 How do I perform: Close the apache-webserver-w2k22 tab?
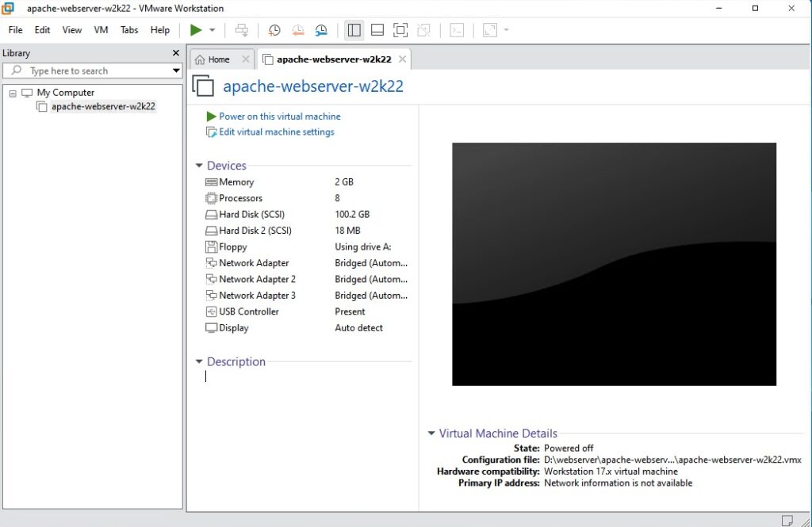click(x=402, y=59)
